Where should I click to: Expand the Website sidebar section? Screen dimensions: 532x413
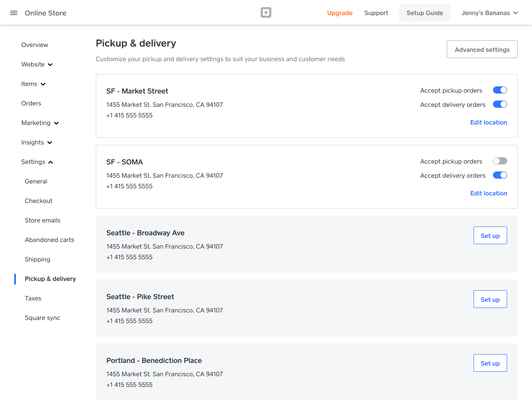pyautogui.click(x=37, y=64)
